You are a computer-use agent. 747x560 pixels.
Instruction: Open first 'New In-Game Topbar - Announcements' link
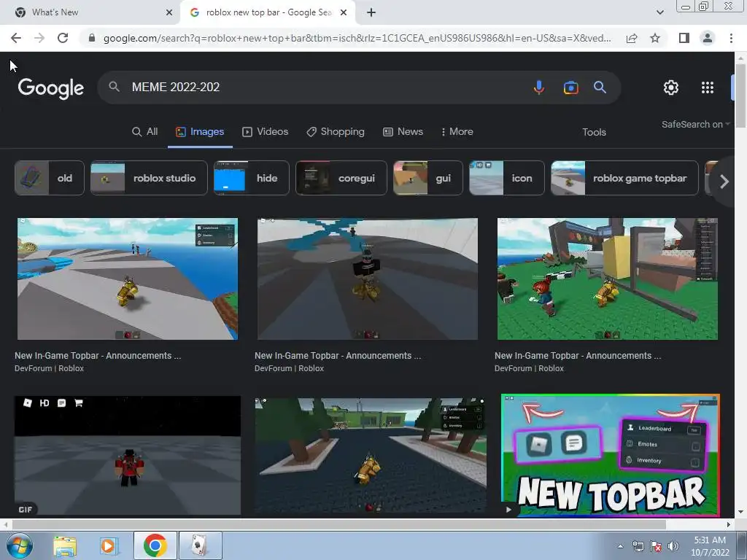[98, 356]
